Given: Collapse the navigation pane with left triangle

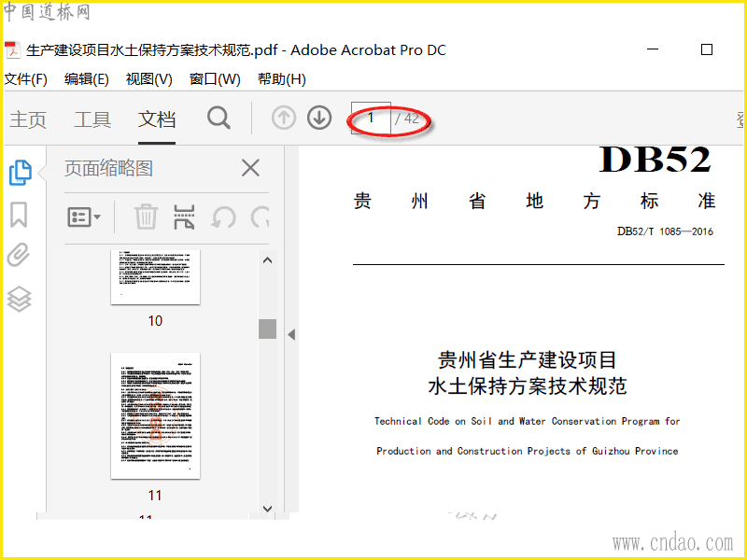Looking at the screenshot, I should tap(291, 335).
